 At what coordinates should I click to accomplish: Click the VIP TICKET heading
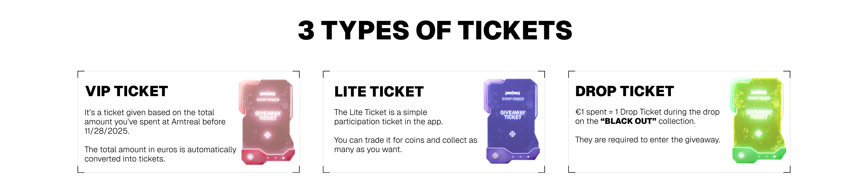[126, 91]
